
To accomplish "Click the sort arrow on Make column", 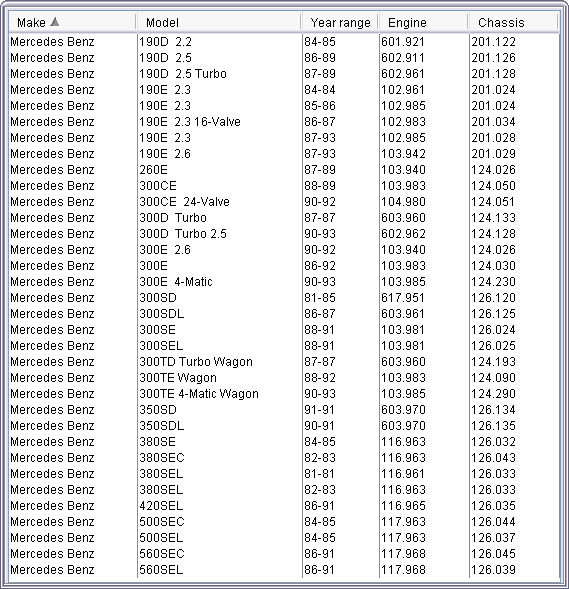I will tap(54, 22).
